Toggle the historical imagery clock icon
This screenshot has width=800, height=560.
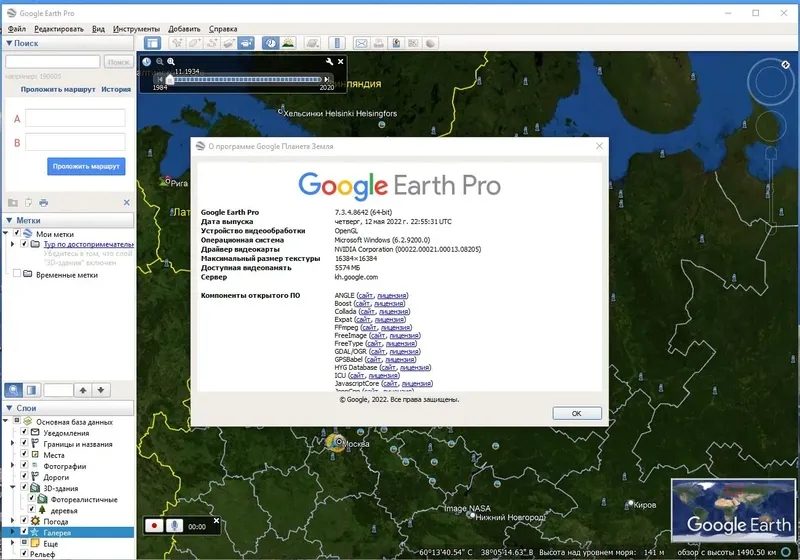(270, 43)
